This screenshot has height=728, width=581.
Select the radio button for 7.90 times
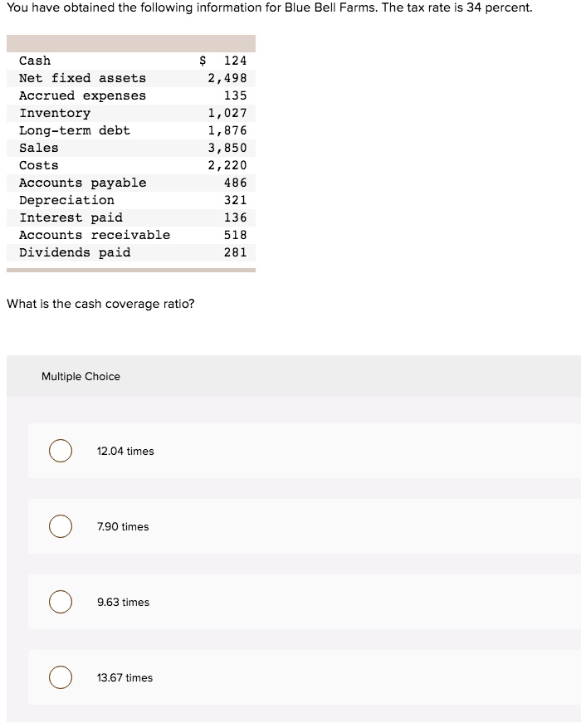coord(60,526)
